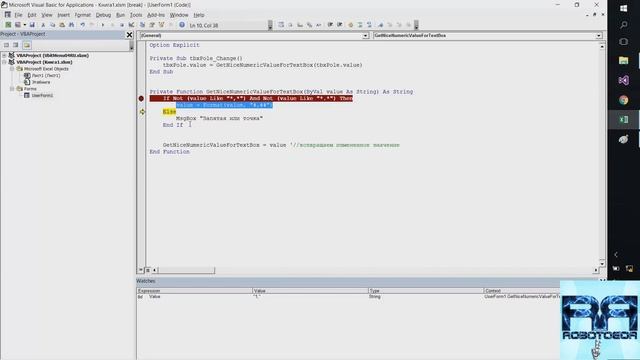Open the File menu
Image resolution: width=640 pixels, height=360 pixels.
coord(18,15)
